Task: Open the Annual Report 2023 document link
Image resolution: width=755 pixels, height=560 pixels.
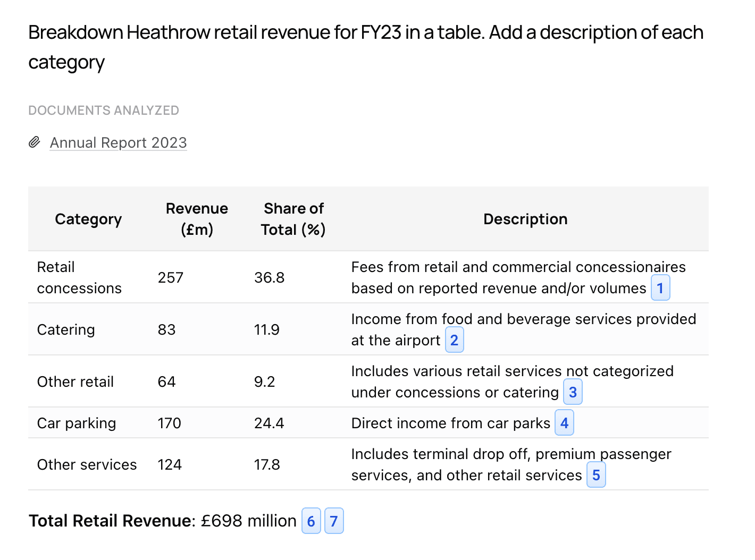Action: coord(118,142)
